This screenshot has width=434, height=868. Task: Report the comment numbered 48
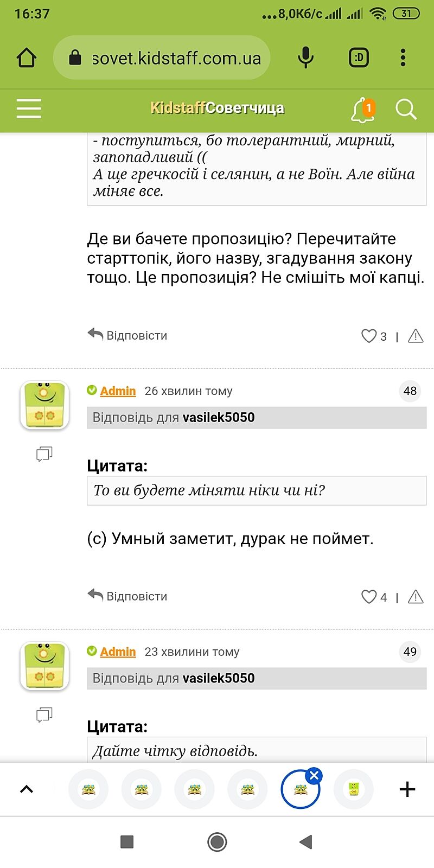(x=416, y=597)
